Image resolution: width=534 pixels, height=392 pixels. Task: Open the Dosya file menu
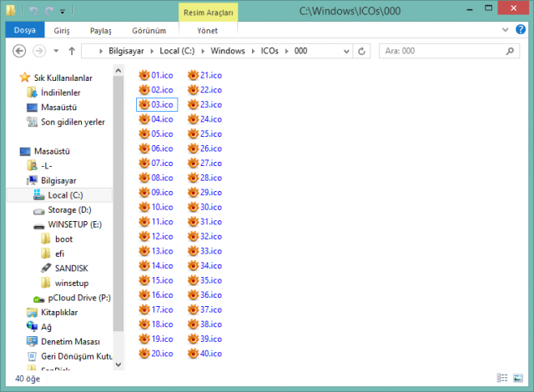25,30
